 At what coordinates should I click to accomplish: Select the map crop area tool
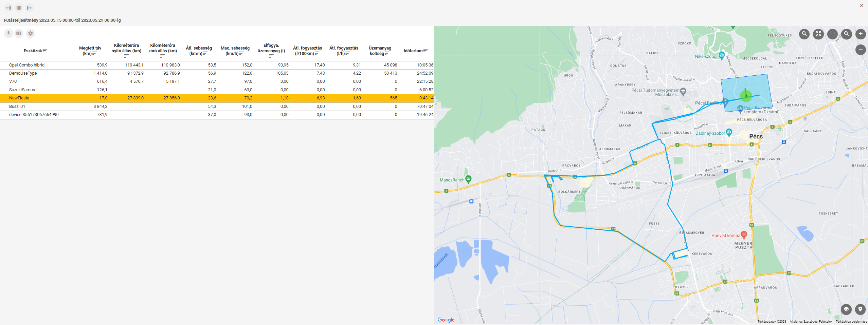coord(832,34)
